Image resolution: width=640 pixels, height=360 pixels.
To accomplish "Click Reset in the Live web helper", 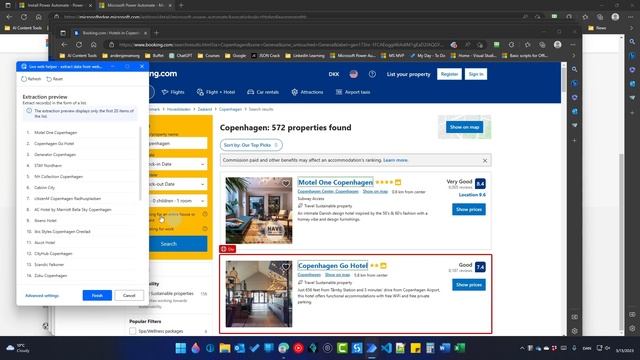I will pos(55,79).
